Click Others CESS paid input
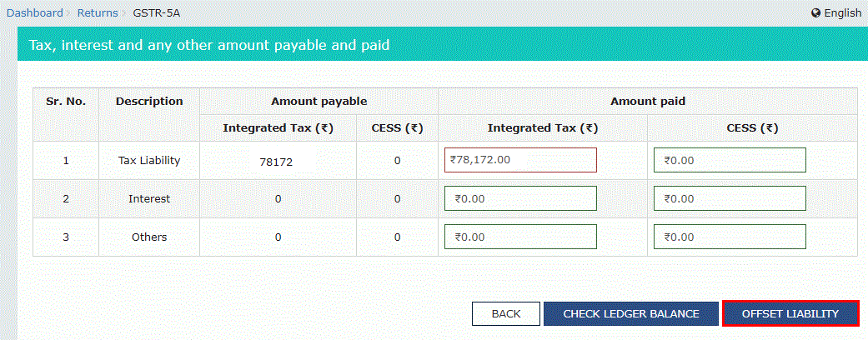The image size is (868, 340). pyautogui.click(x=730, y=237)
